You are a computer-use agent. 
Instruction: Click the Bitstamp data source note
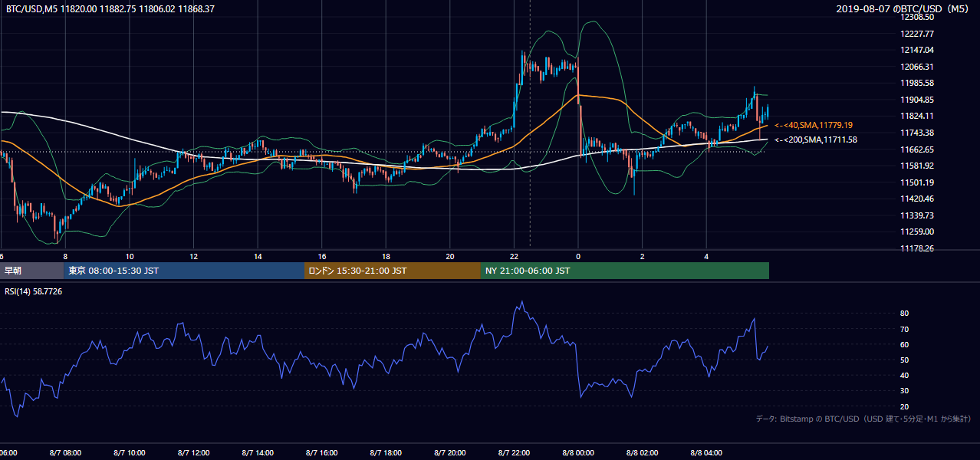point(863,419)
